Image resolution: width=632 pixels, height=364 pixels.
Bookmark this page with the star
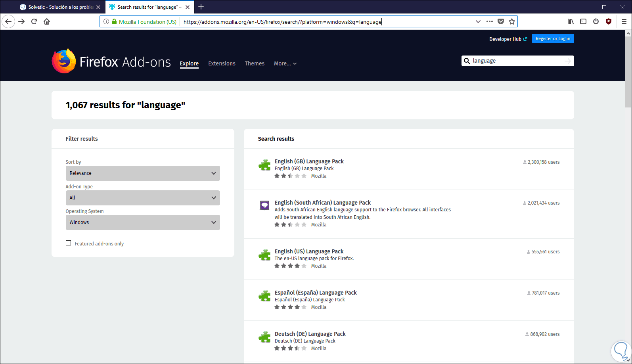[512, 22]
